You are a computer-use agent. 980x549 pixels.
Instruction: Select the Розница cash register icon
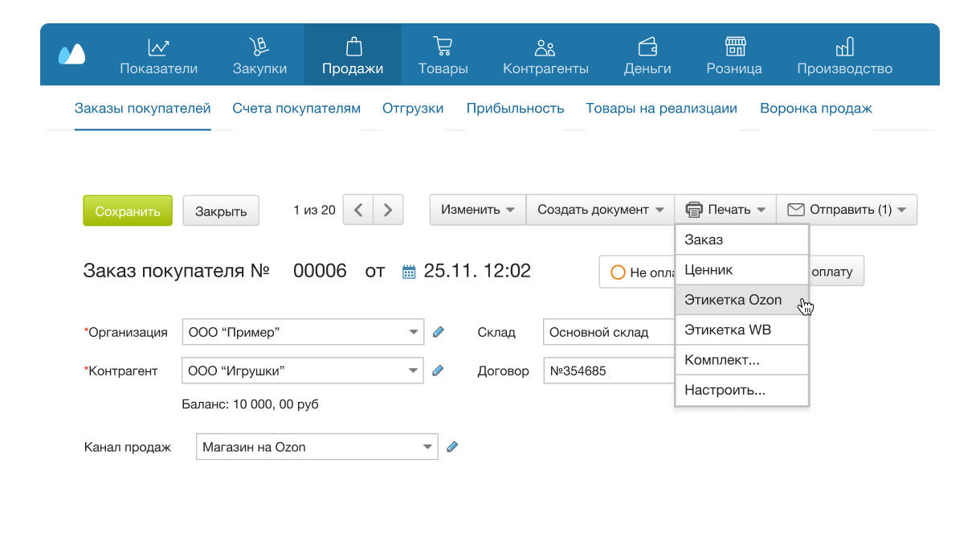733,46
